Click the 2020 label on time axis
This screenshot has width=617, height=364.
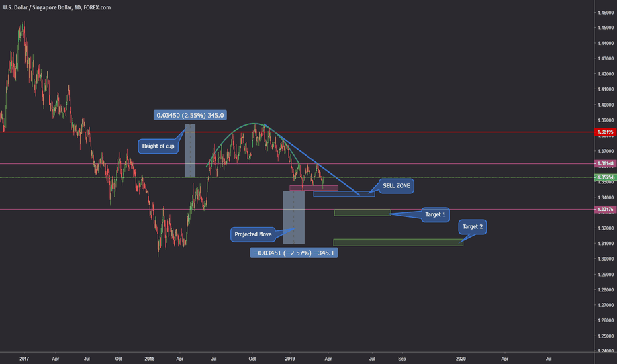pyautogui.click(x=461, y=359)
